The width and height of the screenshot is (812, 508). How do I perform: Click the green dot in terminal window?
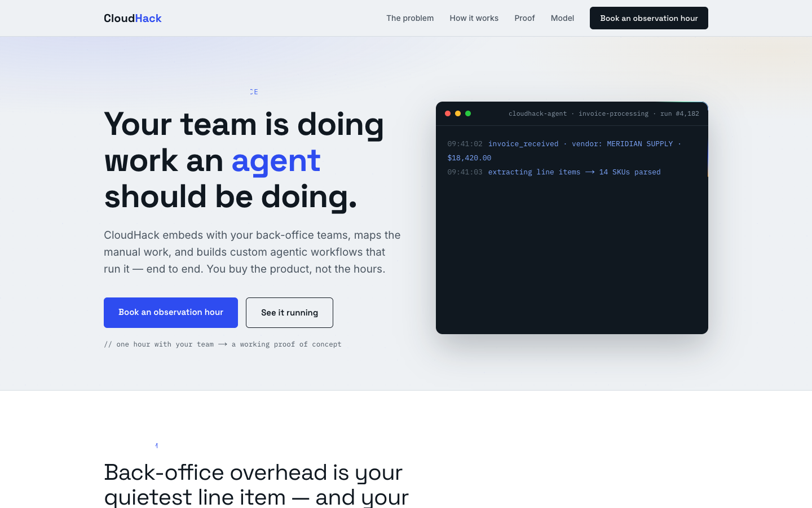click(468, 113)
